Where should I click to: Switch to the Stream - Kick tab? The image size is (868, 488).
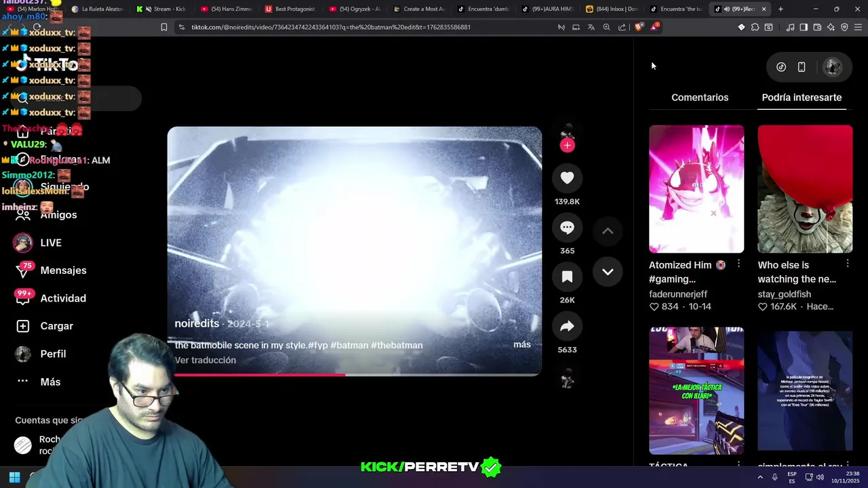coord(163,9)
